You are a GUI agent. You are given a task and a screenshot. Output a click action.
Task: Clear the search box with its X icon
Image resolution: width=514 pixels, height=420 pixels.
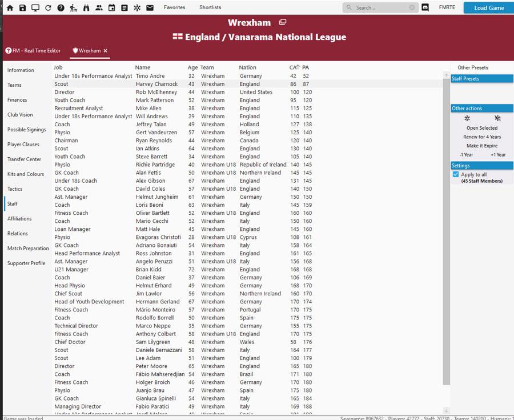tap(412, 7)
